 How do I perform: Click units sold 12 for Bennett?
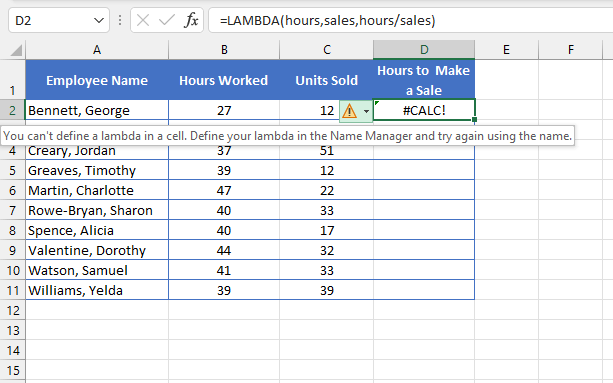(x=326, y=111)
